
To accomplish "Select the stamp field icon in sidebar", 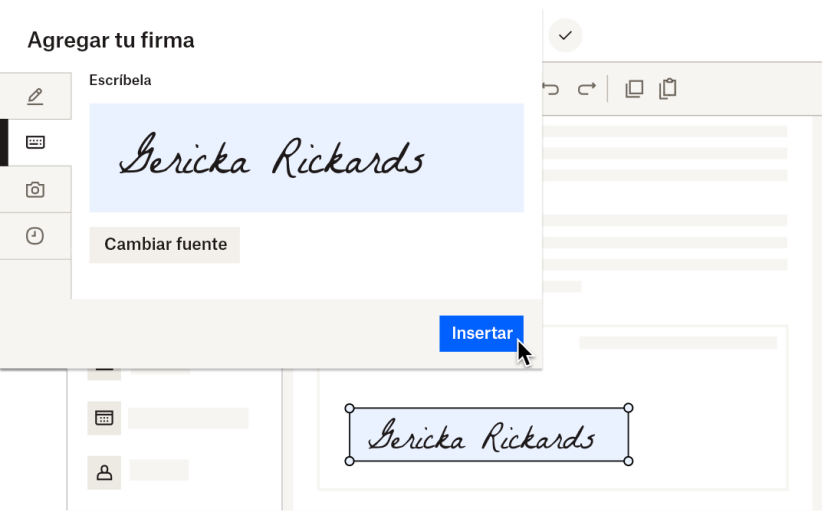I will [x=104, y=471].
